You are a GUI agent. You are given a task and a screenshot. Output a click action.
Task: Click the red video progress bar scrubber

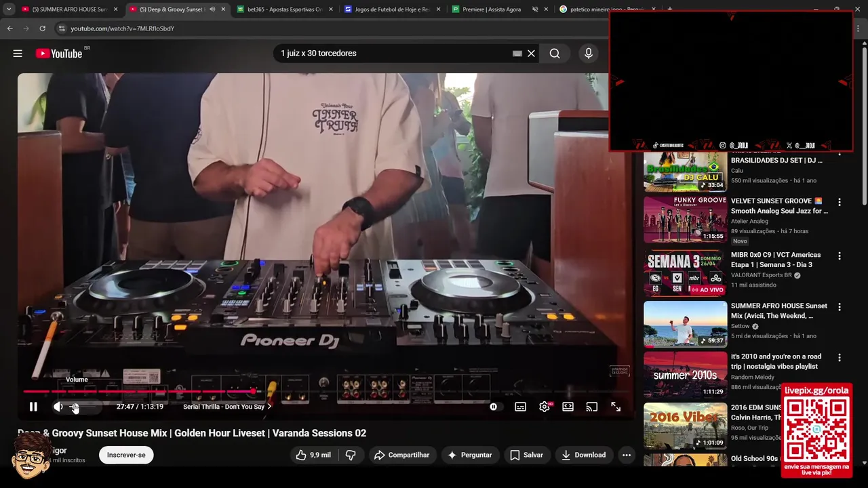(x=253, y=391)
